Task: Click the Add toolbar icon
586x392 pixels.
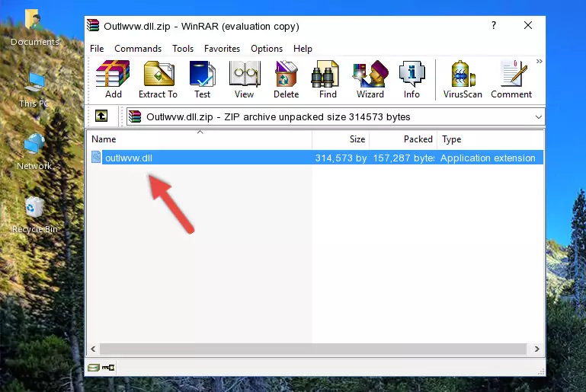Action: 113,79
